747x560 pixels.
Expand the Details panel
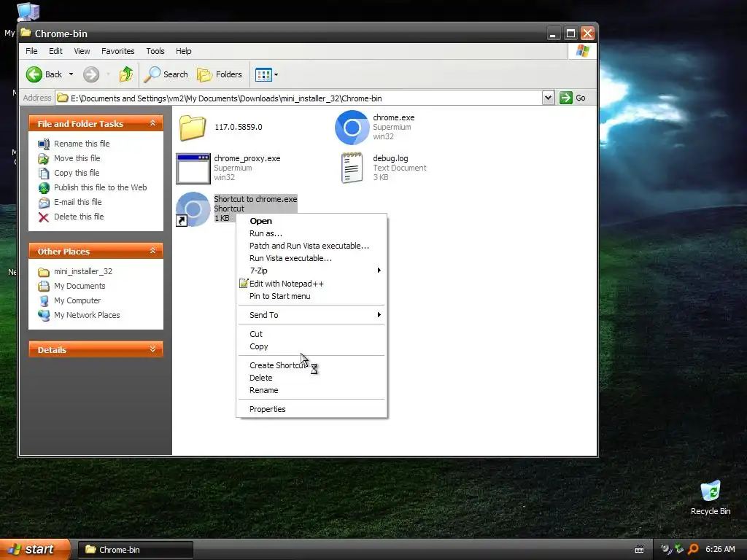pos(152,349)
